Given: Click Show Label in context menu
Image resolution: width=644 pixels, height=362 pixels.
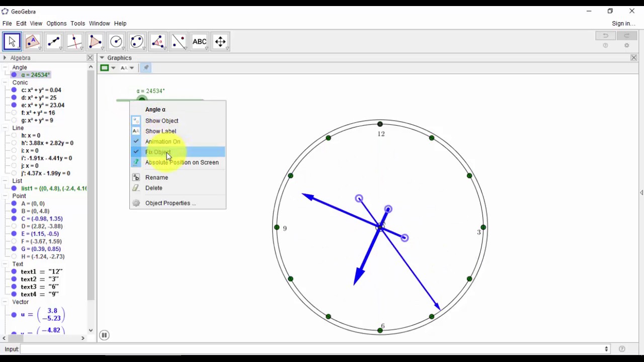Looking at the screenshot, I should [x=178, y=131].
